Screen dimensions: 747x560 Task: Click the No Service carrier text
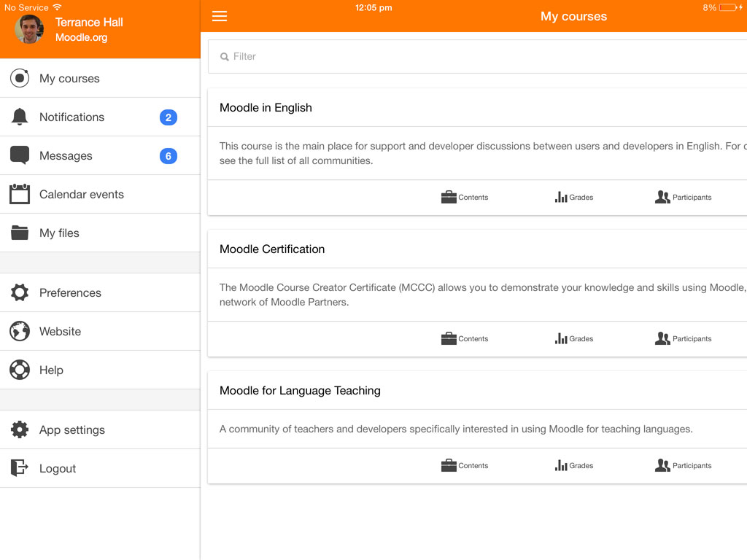[x=26, y=7]
